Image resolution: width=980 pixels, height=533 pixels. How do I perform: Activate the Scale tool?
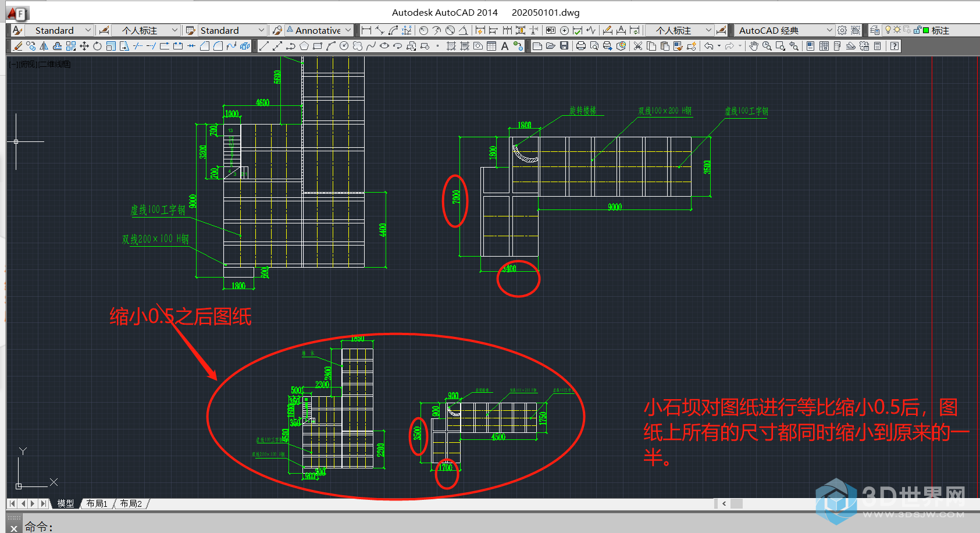coord(111,46)
